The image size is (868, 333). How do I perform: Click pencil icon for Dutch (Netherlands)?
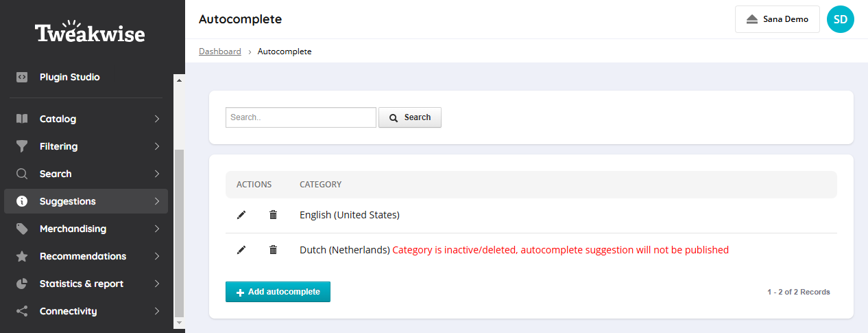[241, 250]
